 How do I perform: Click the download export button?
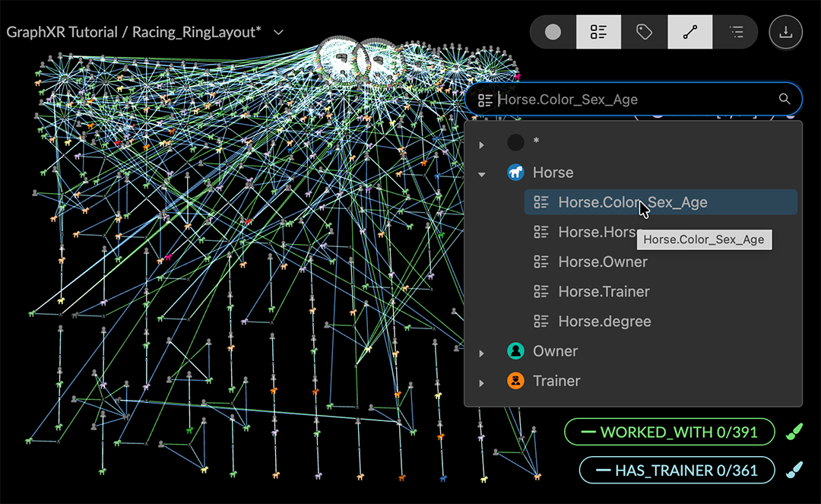tap(786, 32)
